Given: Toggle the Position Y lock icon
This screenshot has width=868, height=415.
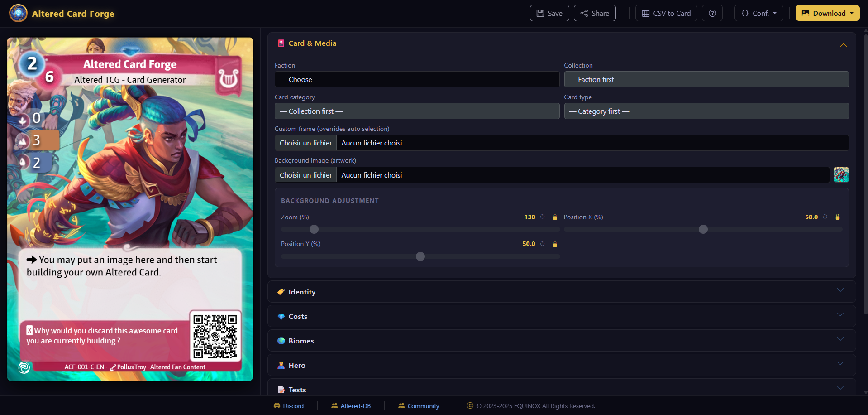Looking at the screenshot, I should click(555, 244).
